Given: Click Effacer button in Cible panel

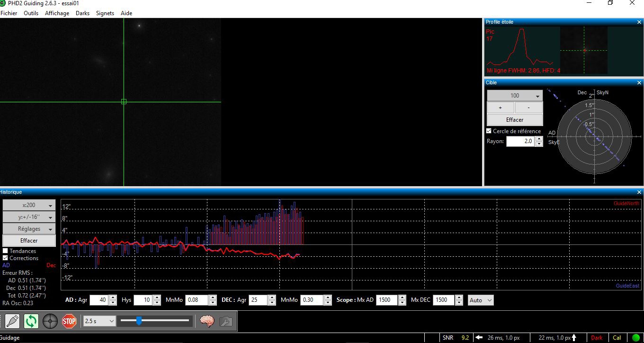Looking at the screenshot, I should point(515,120).
